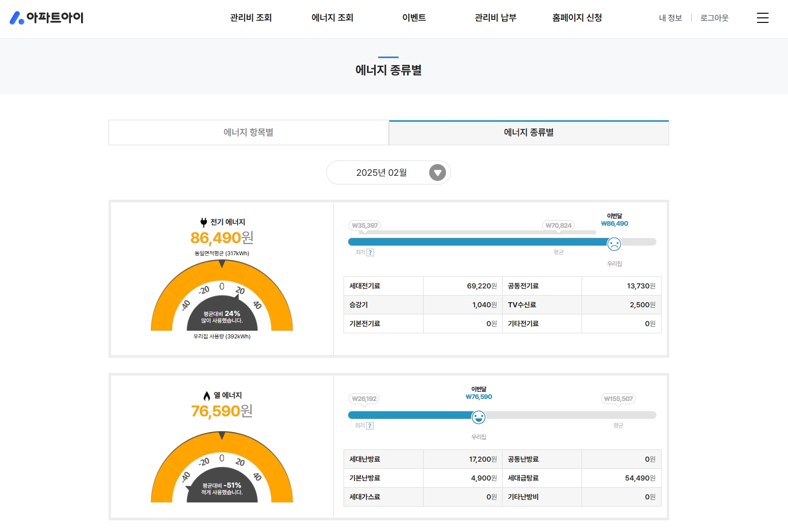Open the 홈페이지 신청 menu
The width and height of the screenshot is (788, 532).
point(577,18)
